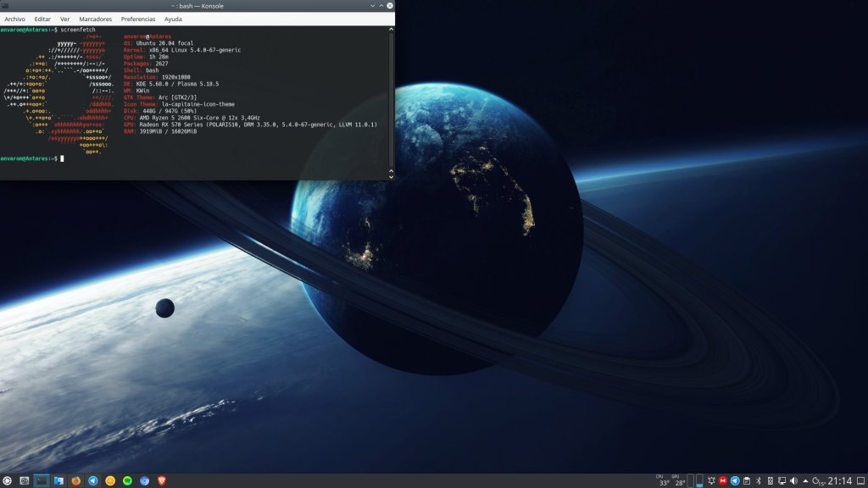Open Telegram from the taskbar launcher
The height and width of the screenshot is (488, 868).
click(93, 480)
